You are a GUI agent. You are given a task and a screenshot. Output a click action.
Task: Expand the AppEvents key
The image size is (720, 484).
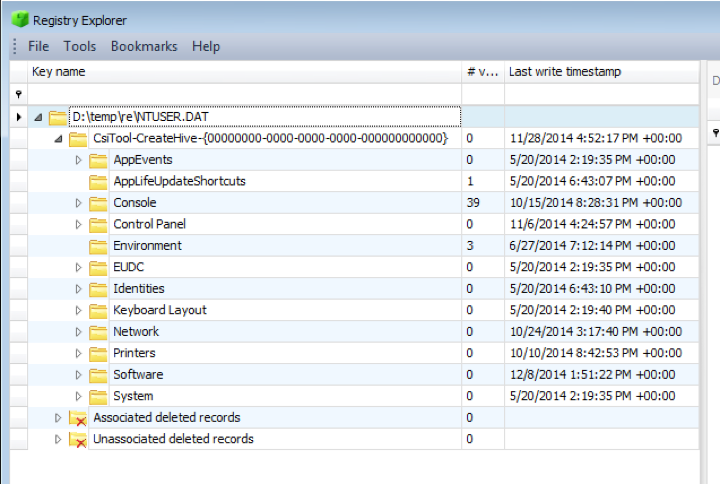79,160
